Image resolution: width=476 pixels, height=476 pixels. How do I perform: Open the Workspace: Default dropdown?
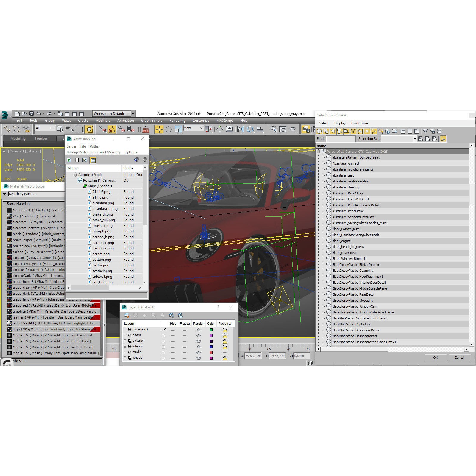point(112,113)
